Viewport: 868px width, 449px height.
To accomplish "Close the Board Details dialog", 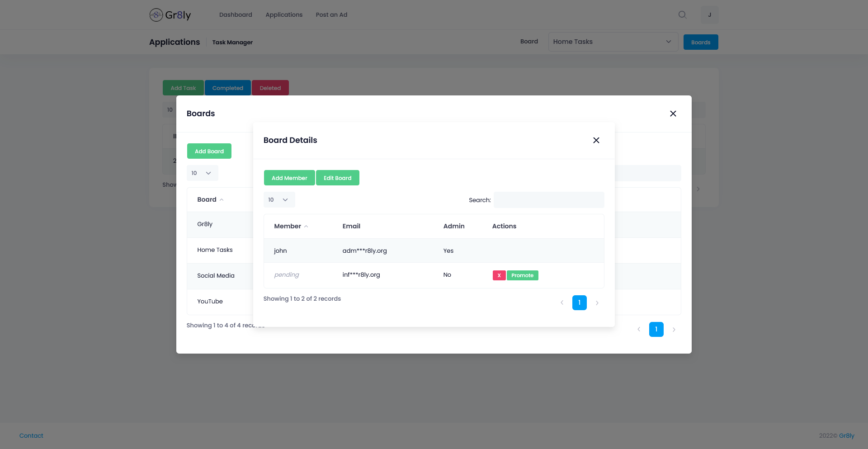I will pos(596,140).
